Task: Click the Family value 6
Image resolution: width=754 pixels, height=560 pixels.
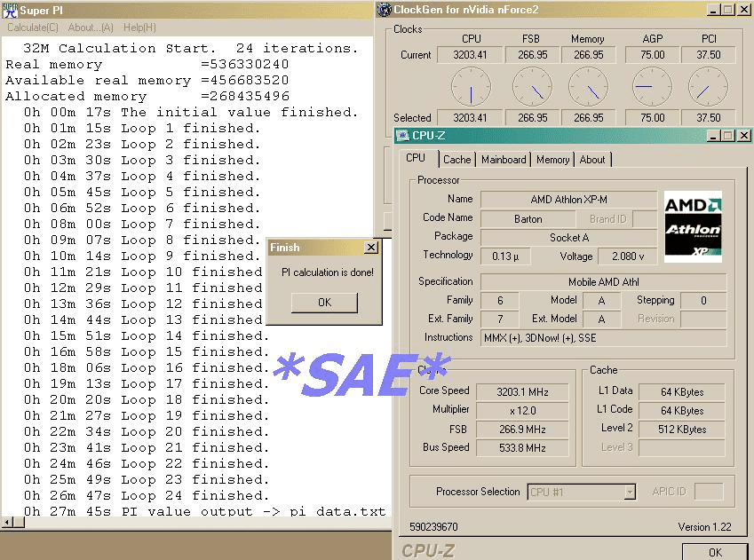Action: pos(500,301)
